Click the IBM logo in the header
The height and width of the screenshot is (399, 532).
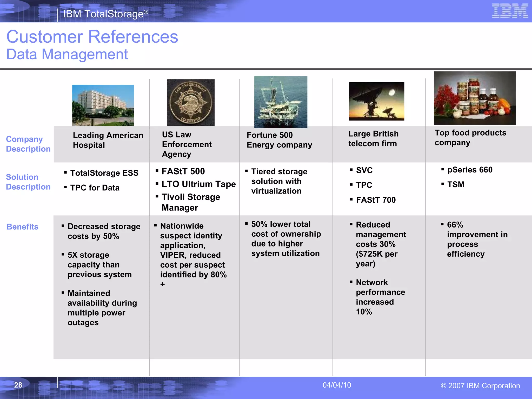pos(510,11)
